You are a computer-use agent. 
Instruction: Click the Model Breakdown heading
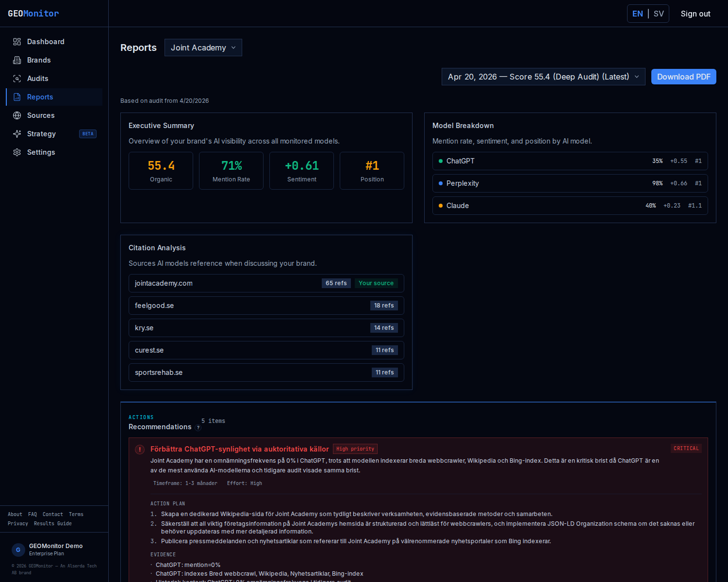[463, 126]
